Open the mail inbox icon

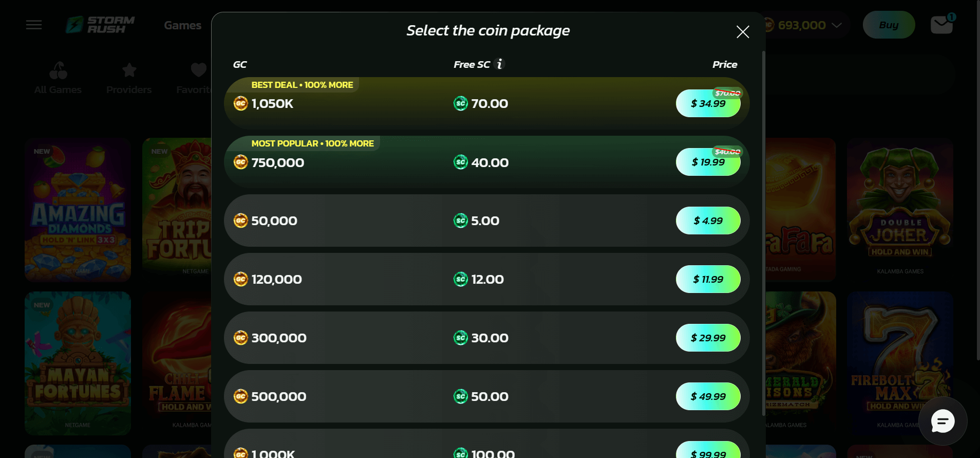click(x=941, y=25)
